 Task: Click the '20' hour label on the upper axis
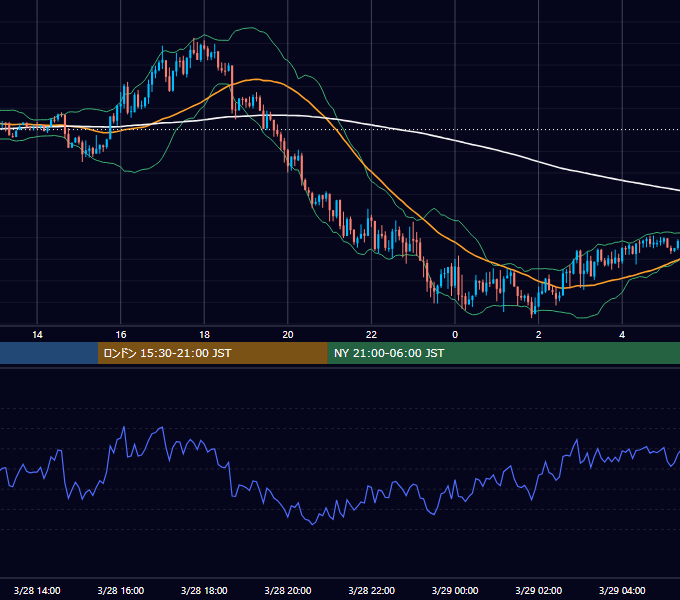[x=288, y=335]
